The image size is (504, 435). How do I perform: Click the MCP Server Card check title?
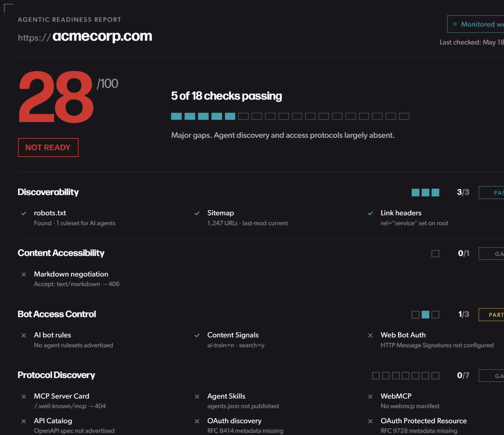(x=62, y=396)
